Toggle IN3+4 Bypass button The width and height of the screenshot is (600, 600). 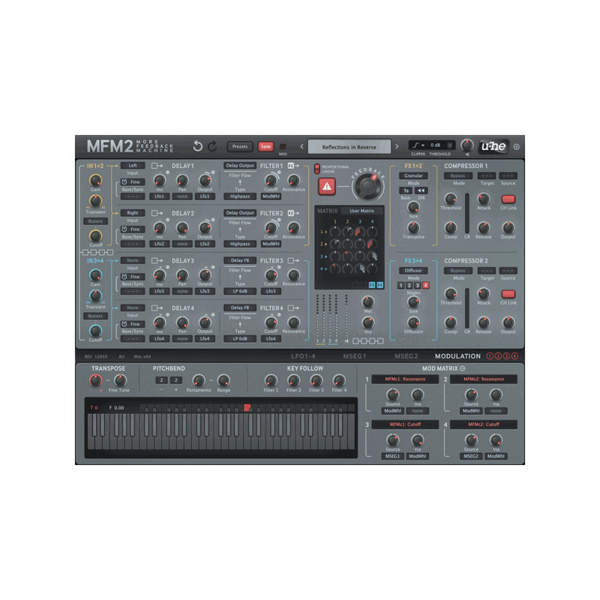96,316
